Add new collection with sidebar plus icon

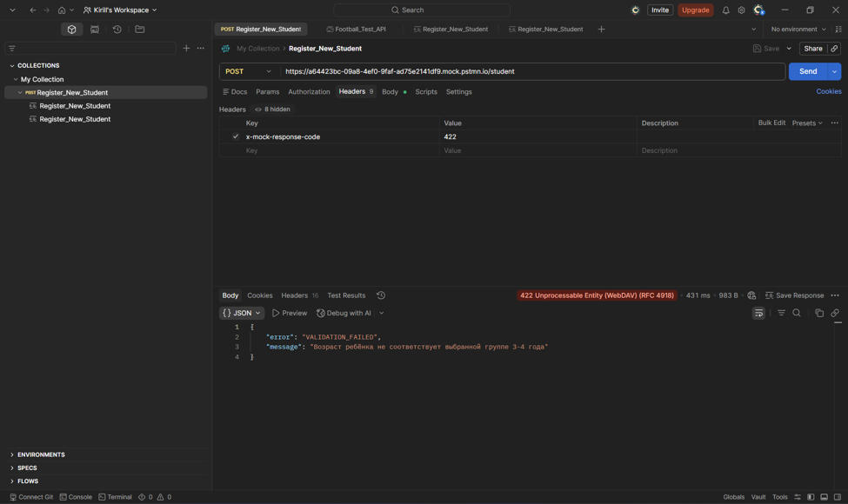(x=186, y=48)
